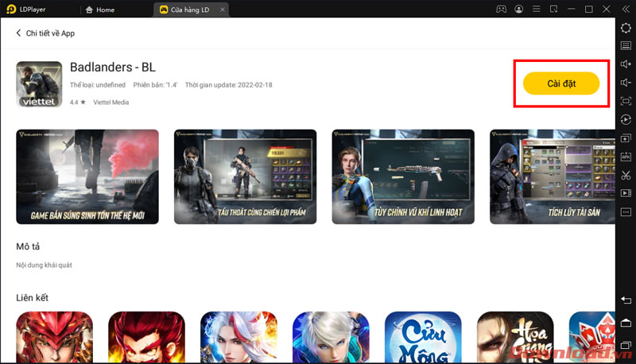Open more tools three-dots icon in sidebar

pyautogui.click(x=626, y=211)
